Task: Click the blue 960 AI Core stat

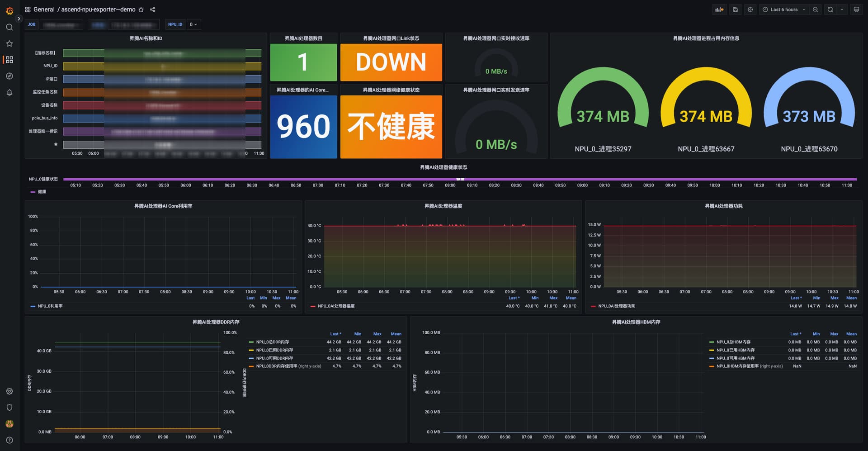Action: point(303,127)
